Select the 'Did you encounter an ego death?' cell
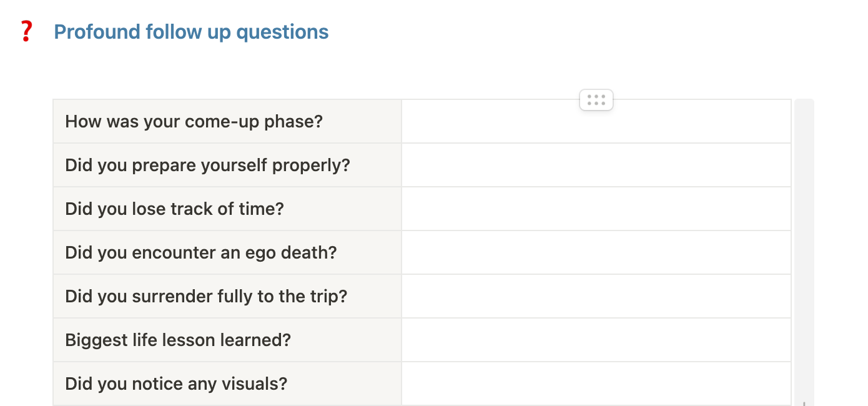The width and height of the screenshot is (868, 406). [227, 252]
